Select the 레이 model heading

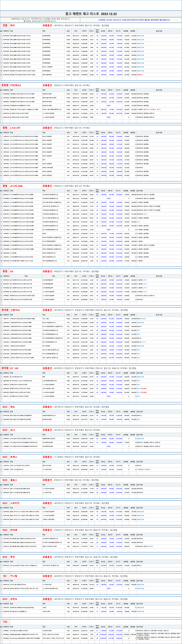click(x=12, y=26)
